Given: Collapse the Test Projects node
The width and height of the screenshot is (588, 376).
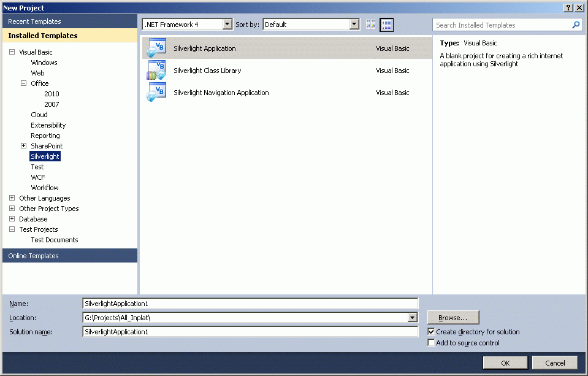Looking at the screenshot, I should tap(12, 229).
